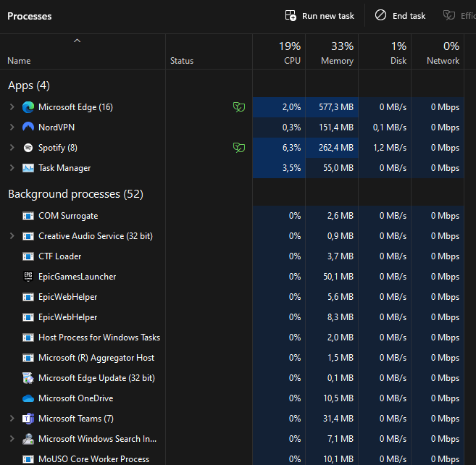
Task: Expand Creative Audio Service (32 bit)
Action: coord(12,236)
